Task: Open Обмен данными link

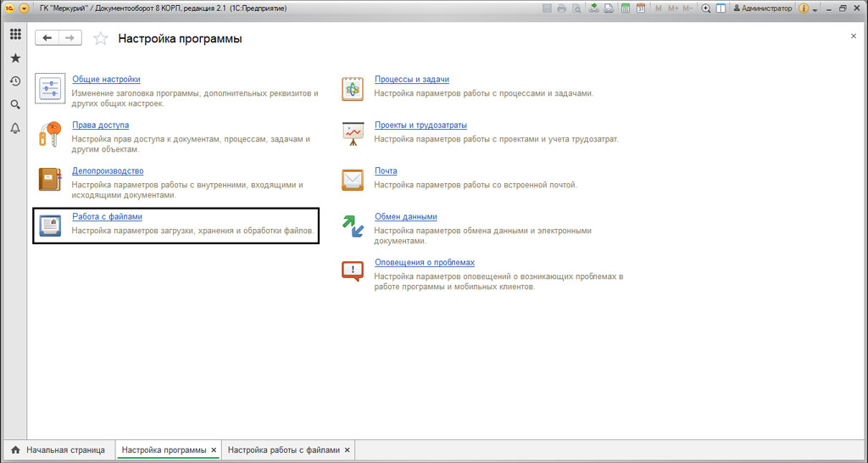Action: (x=406, y=217)
